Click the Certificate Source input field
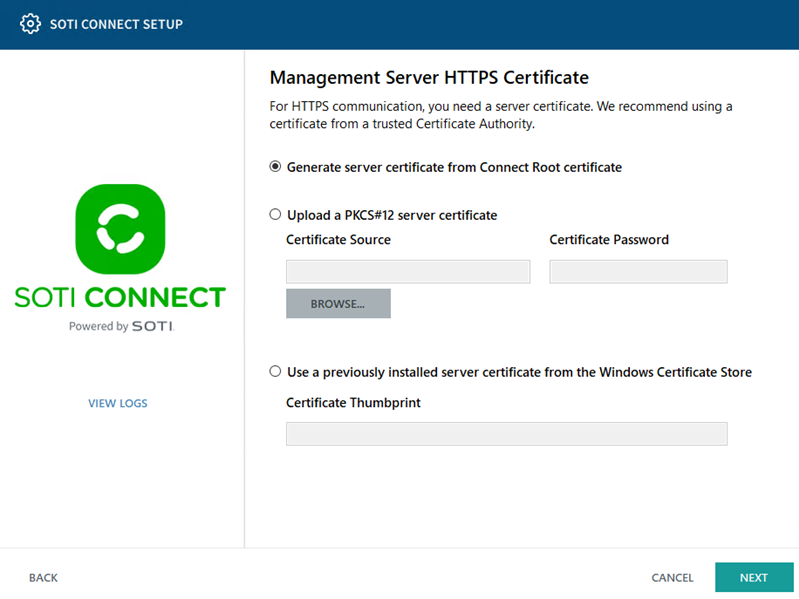 408,271
